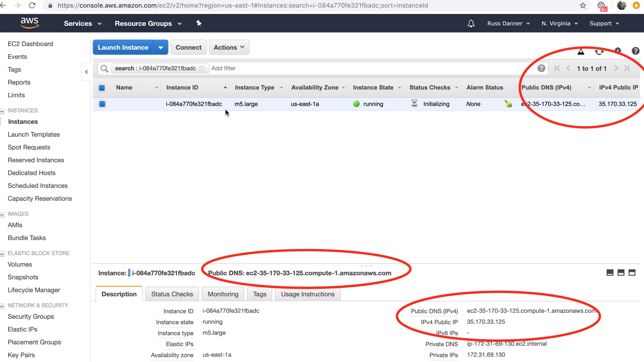The image size is (644, 362).
Task: Collapse the INSTANCES sidebar section
Action: point(3,111)
